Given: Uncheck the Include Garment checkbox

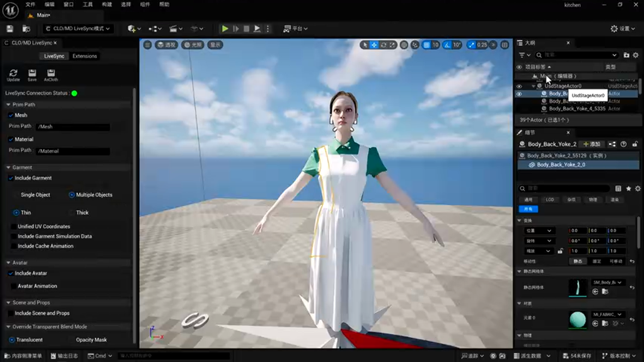Looking at the screenshot, I should [x=11, y=178].
